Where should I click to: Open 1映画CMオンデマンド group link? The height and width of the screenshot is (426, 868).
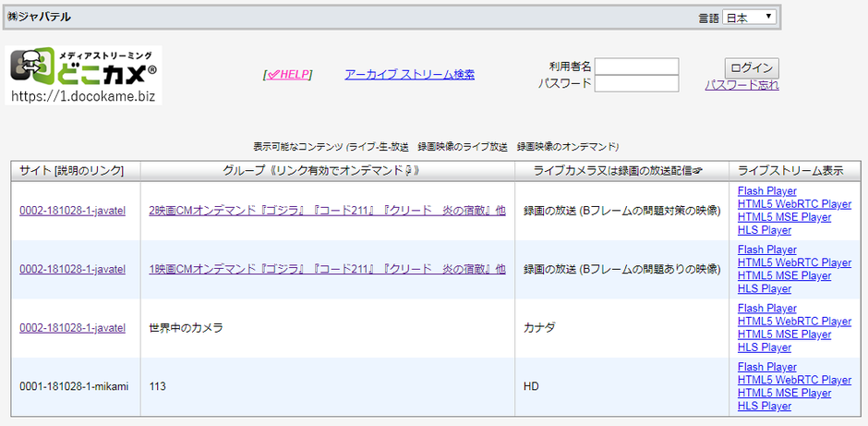327,269
